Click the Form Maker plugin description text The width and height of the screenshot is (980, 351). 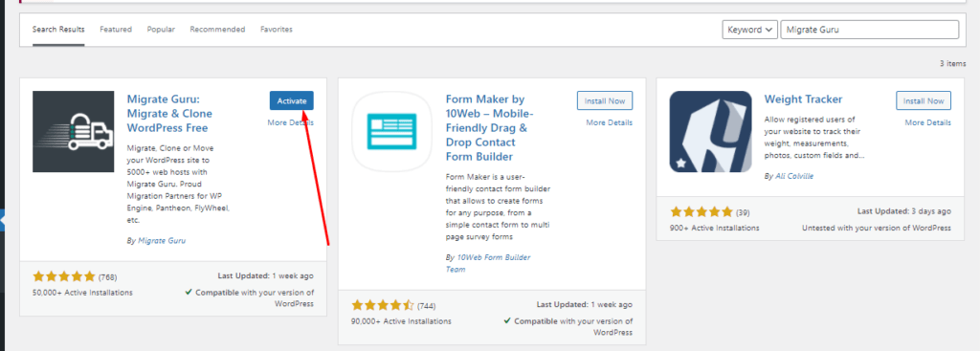(498, 207)
